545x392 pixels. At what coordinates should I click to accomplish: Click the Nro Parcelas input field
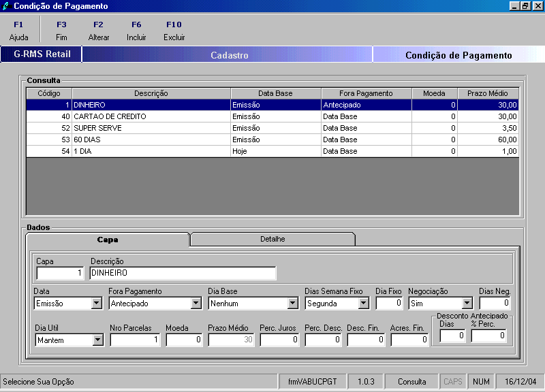135,340
